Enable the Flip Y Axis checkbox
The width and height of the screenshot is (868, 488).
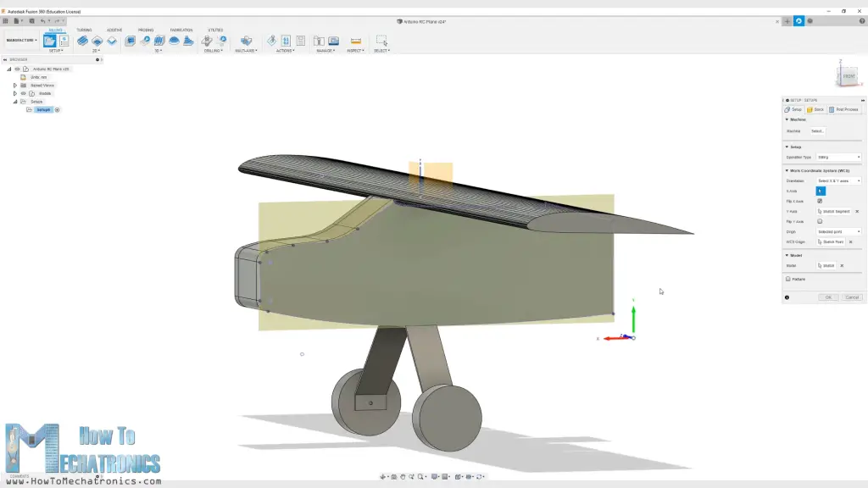pos(820,222)
